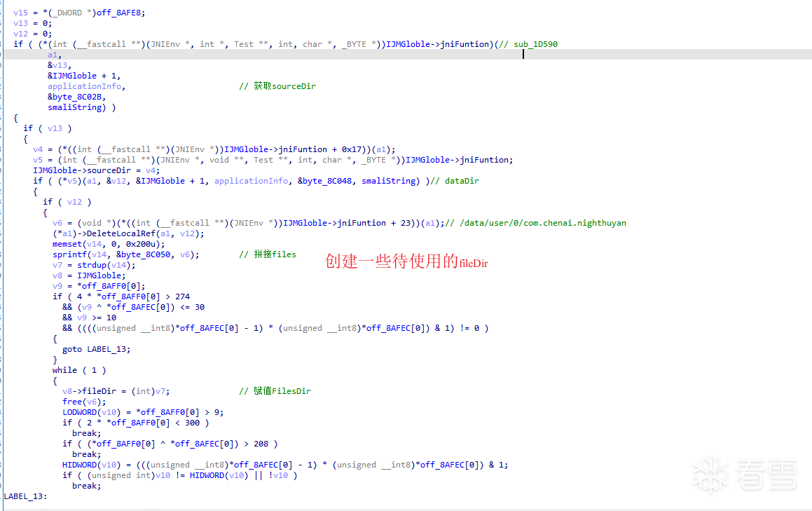
Task: Click the 赋值FilesDir comment
Action: pos(275,390)
